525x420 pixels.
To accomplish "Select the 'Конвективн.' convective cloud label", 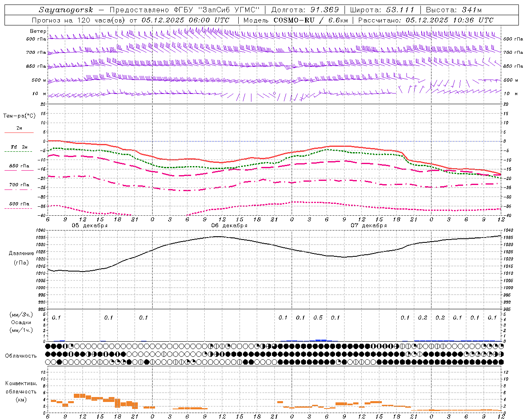I will click(21, 383).
